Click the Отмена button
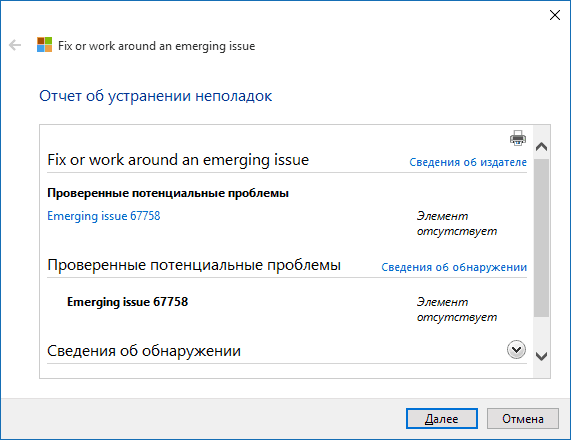This screenshot has width=571, height=440. pyautogui.click(x=523, y=419)
